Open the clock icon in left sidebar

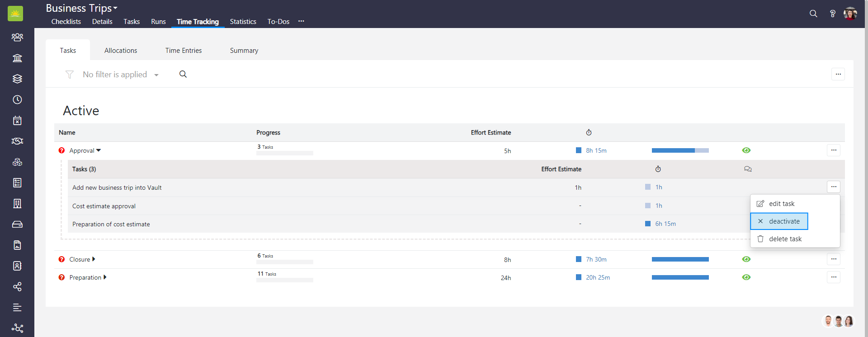(x=17, y=100)
